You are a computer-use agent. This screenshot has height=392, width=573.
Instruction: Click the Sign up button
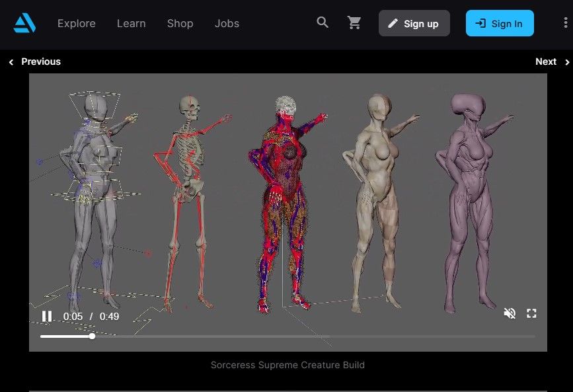(414, 23)
